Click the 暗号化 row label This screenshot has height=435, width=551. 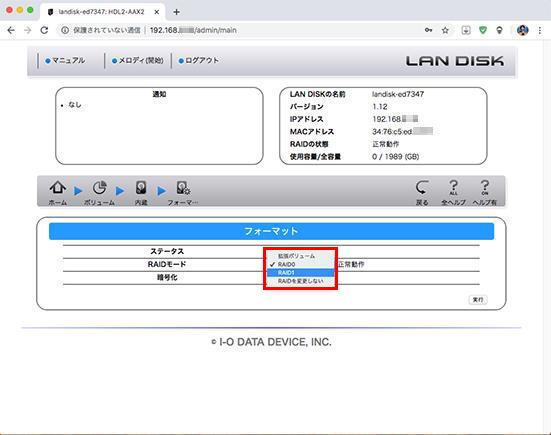coord(167,278)
